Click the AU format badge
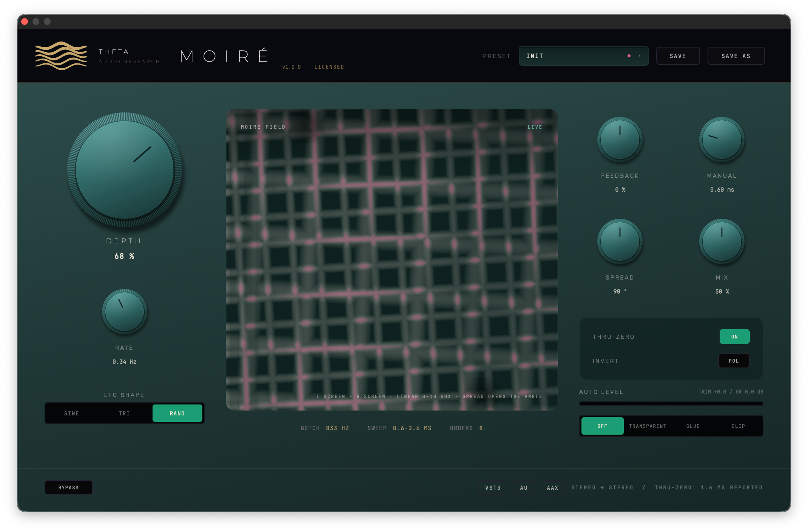 pyautogui.click(x=524, y=487)
